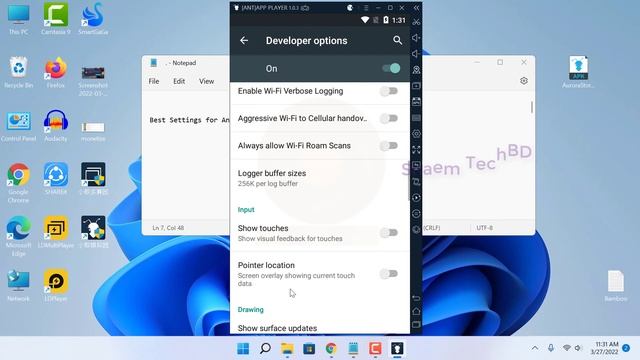Click the lower volume speaker icon in emulator sidebar
The width and height of the screenshot is (640, 360).
tap(416, 53)
